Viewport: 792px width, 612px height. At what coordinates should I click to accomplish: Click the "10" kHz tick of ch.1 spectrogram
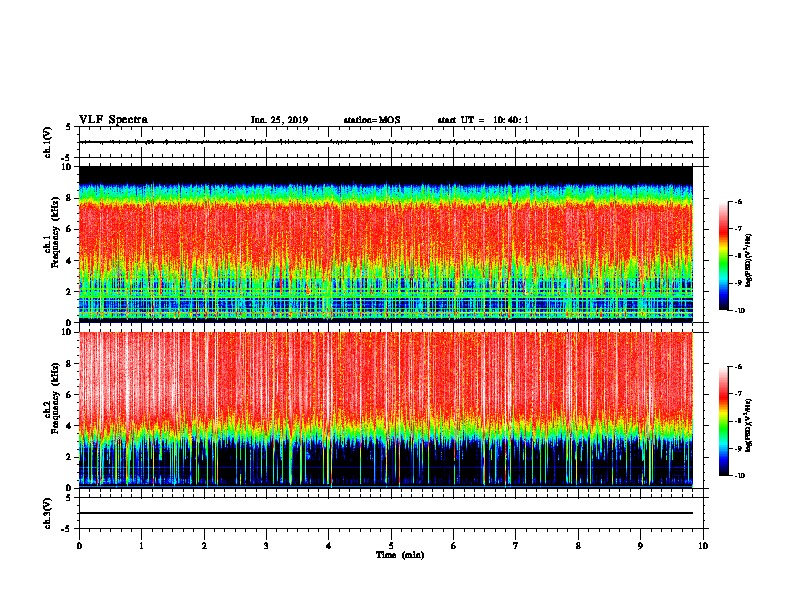69,167
